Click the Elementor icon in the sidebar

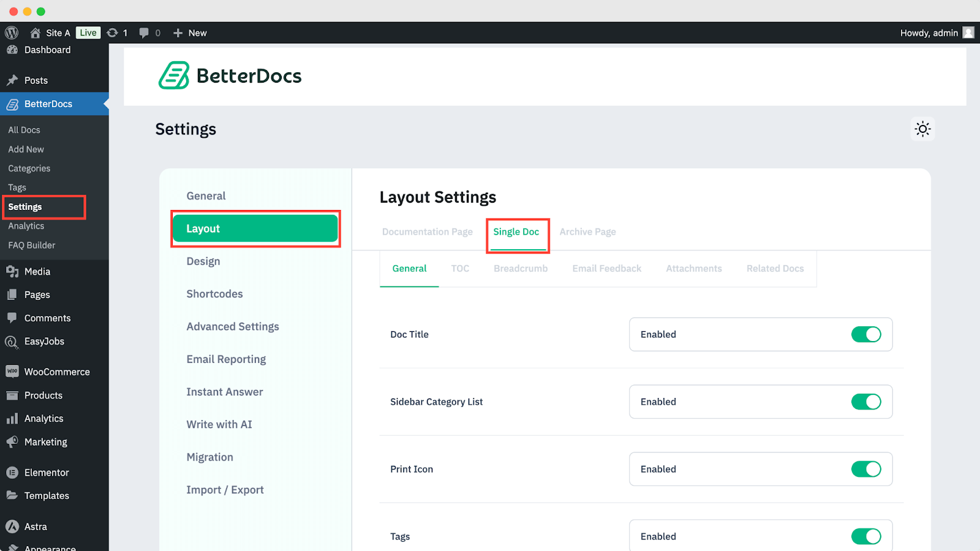[12, 472]
